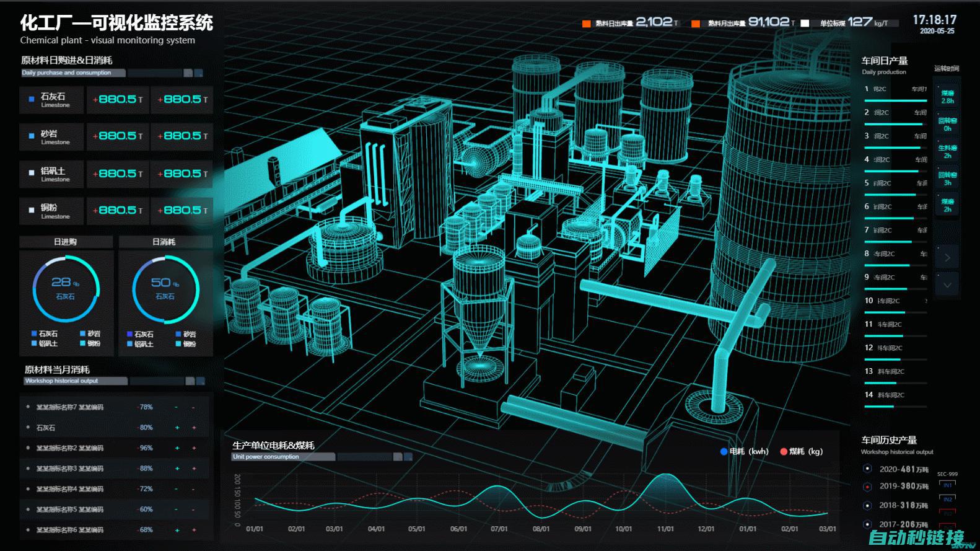Viewport: 980px width, 551px height.
Task: Click the cyan plus icon in the -96% row
Action: click(x=177, y=448)
